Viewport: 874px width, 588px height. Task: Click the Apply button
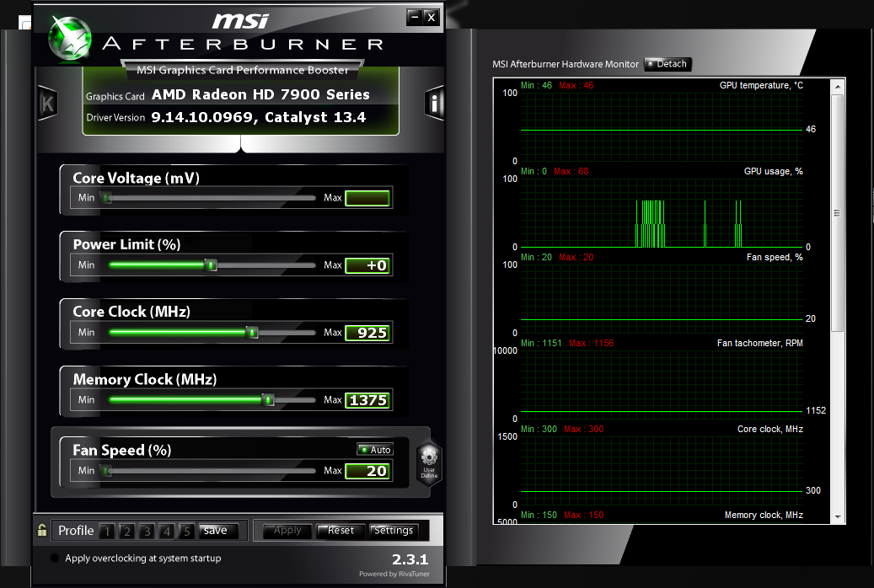coord(287,531)
